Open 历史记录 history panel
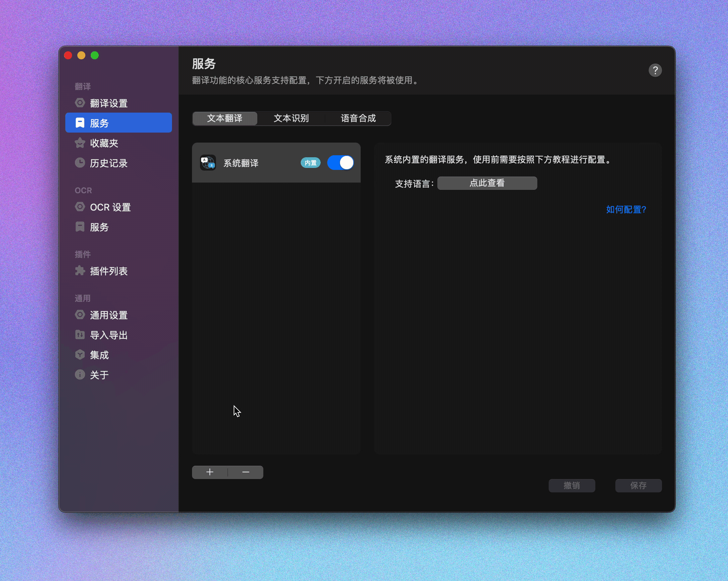The image size is (728, 581). [x=108, y=163]
